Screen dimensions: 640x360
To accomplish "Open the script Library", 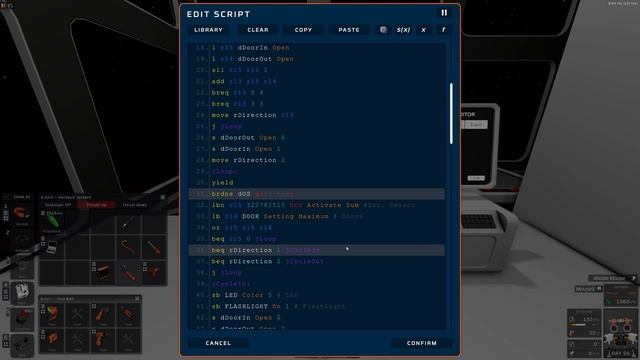I will coord(209,30).
